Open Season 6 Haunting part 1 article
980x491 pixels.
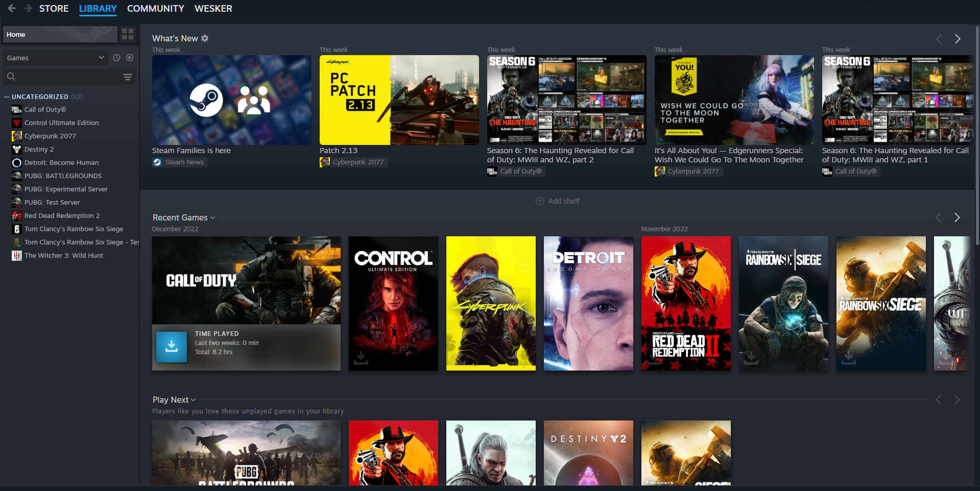(895, 155)
